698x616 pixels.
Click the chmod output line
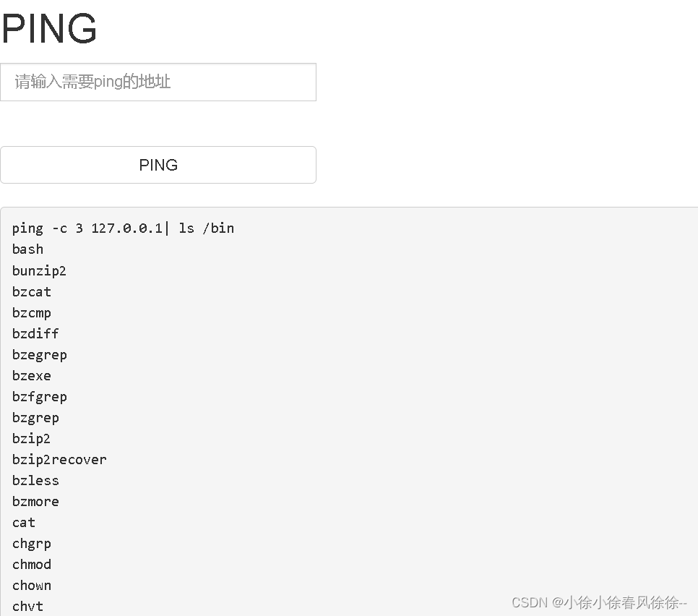pyautogui.click(x=31, y=564)
